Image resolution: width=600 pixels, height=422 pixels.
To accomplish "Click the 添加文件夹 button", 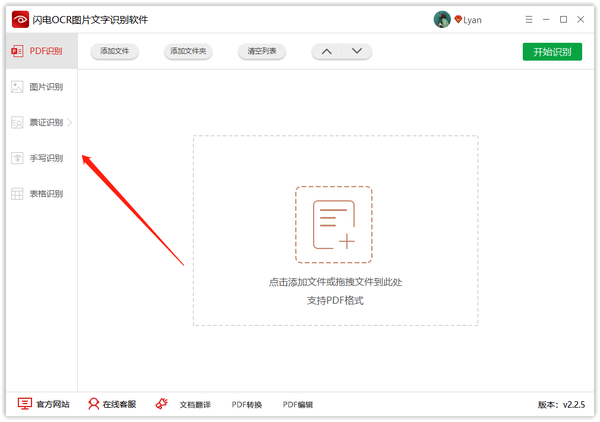I will coord(188,51).
